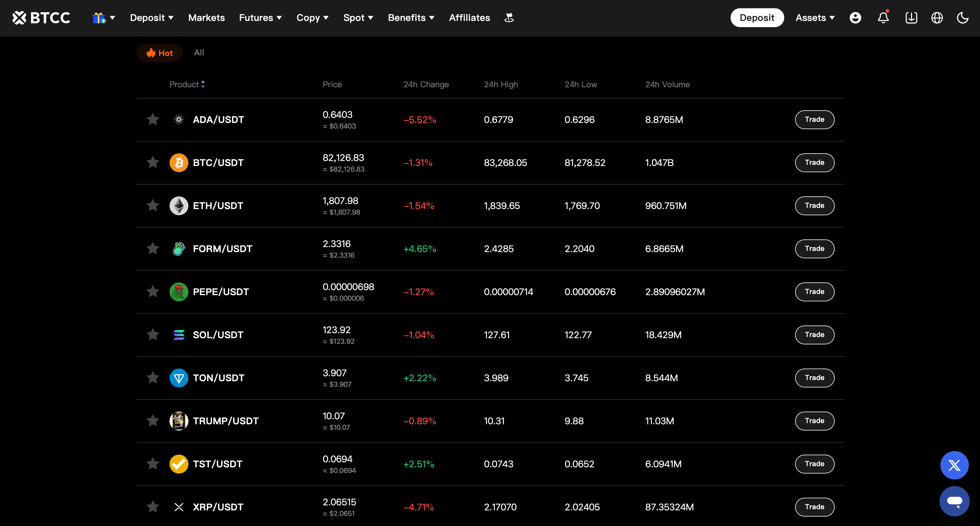
Task: Click the app download icon
Action: click(911, 17)
